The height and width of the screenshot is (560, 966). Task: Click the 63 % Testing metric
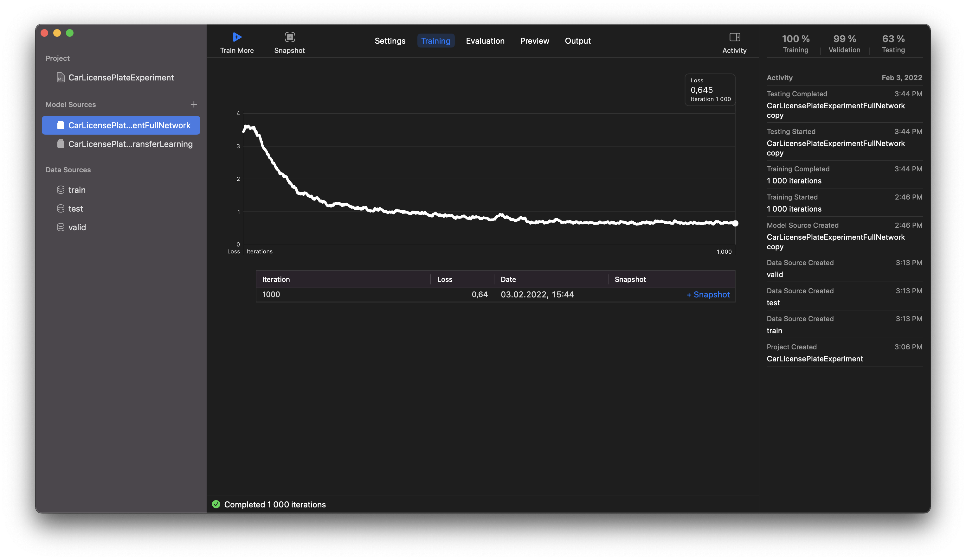click(893, 44)
